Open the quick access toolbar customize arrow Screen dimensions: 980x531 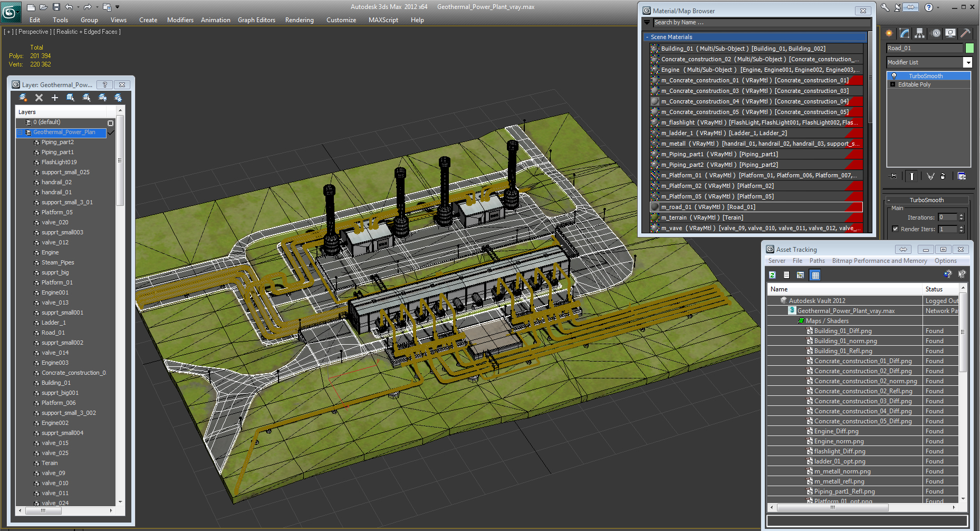[x=117, y=7]
